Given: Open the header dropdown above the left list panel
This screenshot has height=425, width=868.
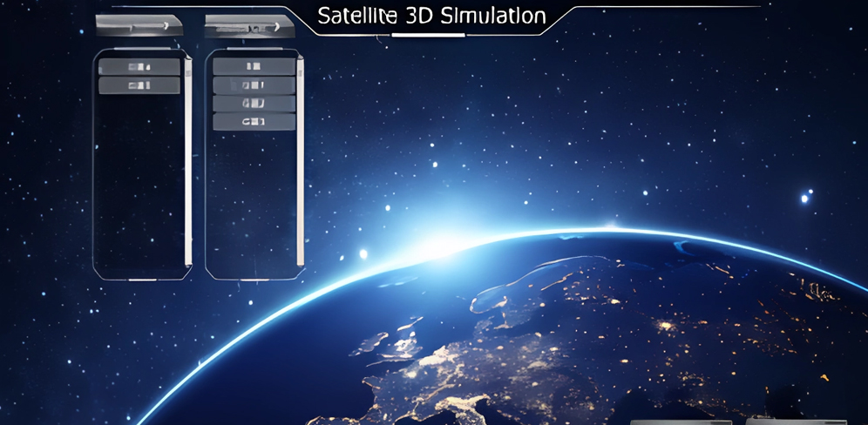Looking at the screenshot, I should (139, 25).
